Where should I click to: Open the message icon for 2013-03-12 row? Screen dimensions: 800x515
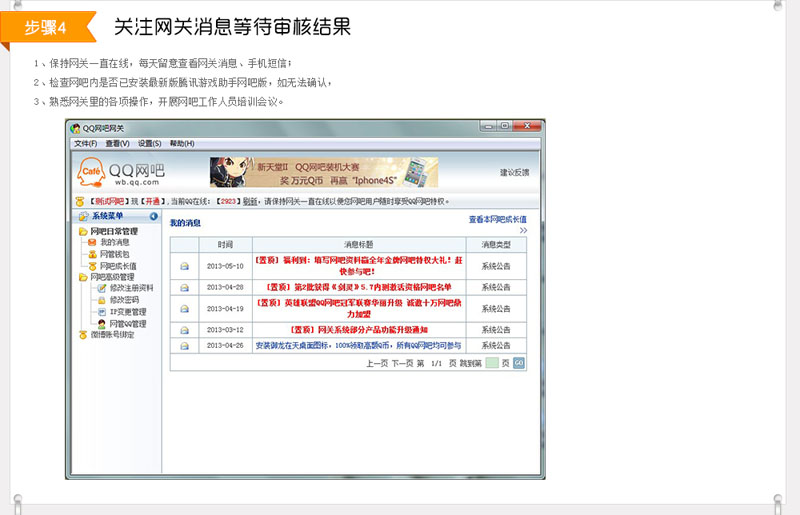[x=184, y=329]
